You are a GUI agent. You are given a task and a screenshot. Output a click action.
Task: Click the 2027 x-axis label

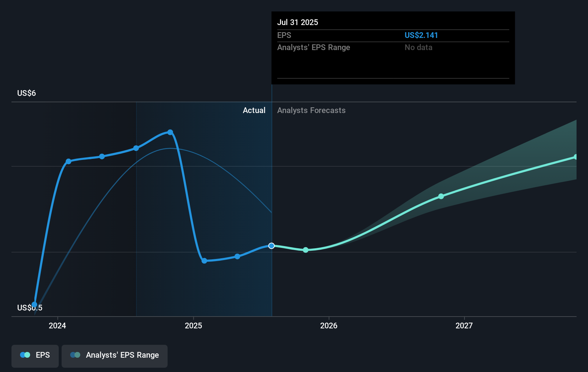click(x=464, y=325)
